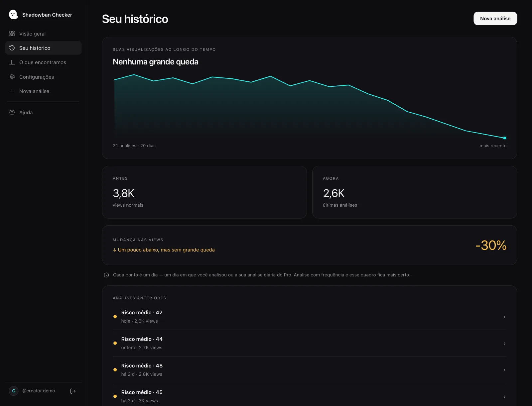Open Visão geral in the sidebar
Image resolution: width=532 pixels, height=406 pixels.
[43, 34]
